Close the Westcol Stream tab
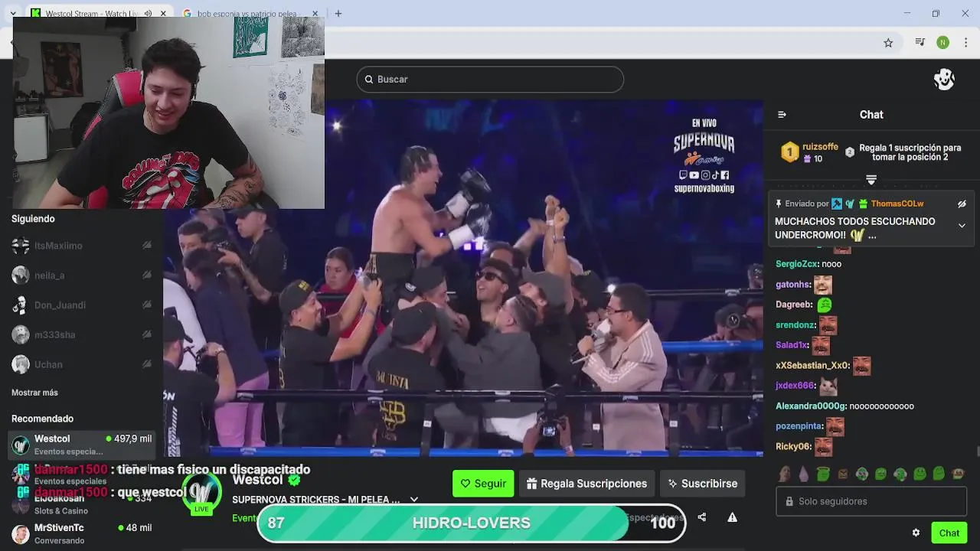This screenshot has height=551, width=980. pos(162,13)
